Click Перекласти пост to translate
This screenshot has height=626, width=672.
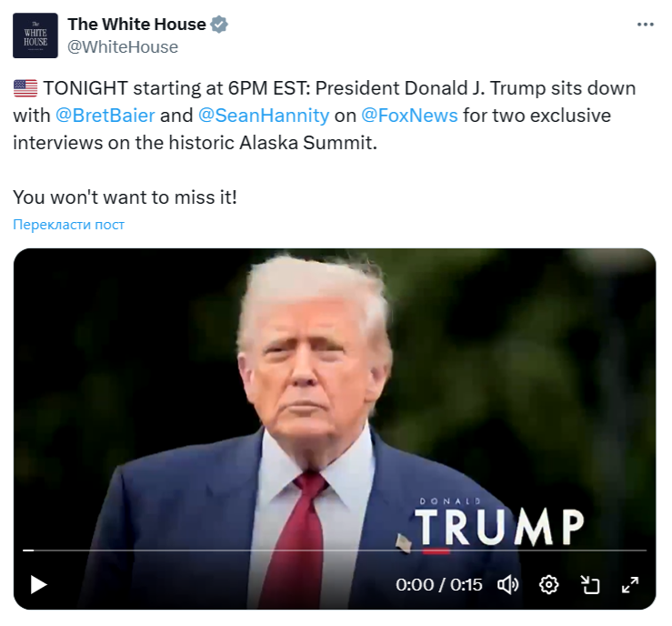pos(68,224)
